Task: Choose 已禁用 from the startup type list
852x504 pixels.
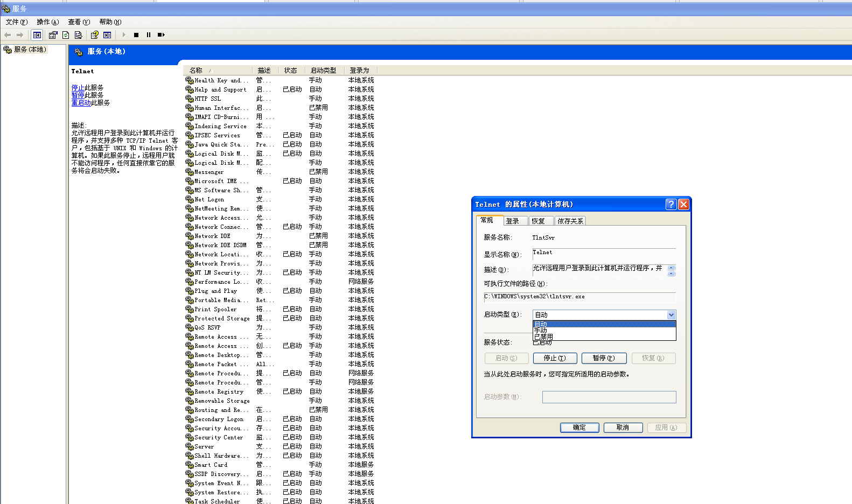Action: tap(543, 337)
